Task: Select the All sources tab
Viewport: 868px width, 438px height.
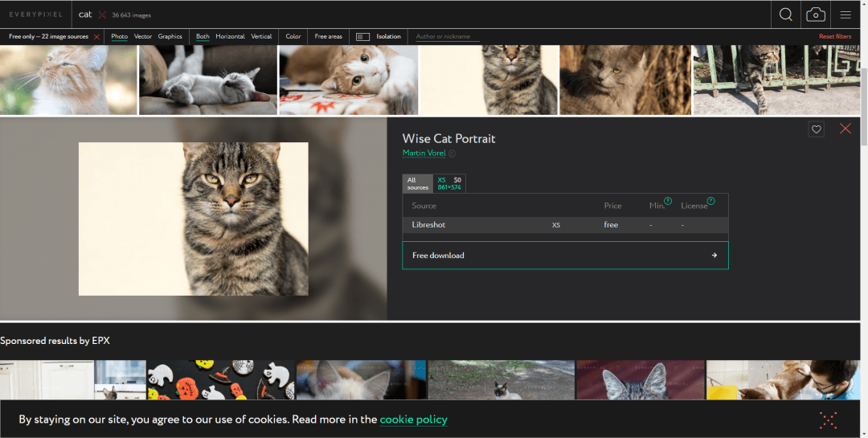Action: coord(417,184)
